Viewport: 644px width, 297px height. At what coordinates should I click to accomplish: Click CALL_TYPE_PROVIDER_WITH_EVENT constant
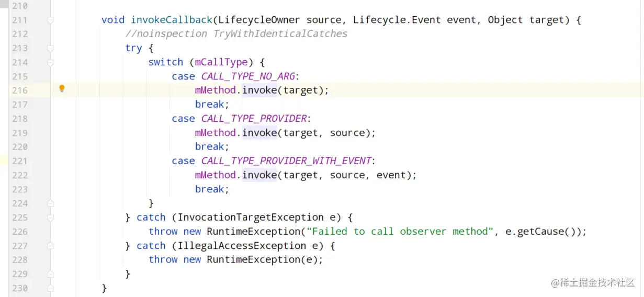coord(286,161)
